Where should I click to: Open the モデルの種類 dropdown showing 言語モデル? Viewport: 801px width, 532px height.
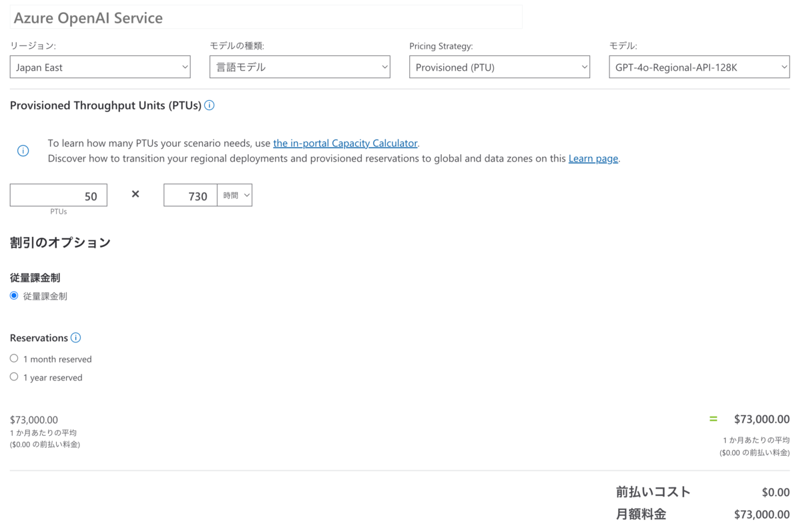pos(300,67)
